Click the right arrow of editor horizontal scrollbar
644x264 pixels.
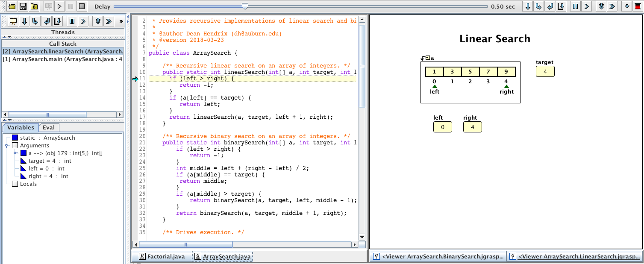coord(354,245)
